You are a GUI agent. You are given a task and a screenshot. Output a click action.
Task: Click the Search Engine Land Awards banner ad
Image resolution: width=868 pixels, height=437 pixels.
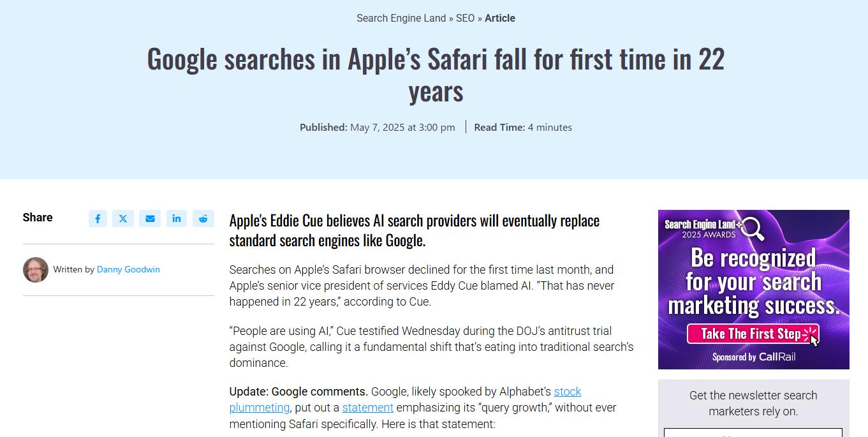754,290
